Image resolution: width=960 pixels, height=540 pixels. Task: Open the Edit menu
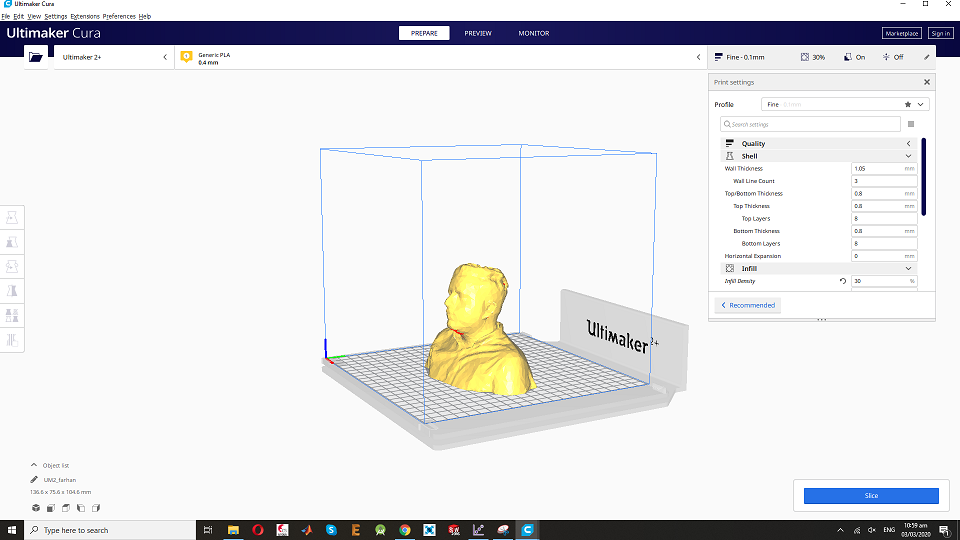[18, 17]
